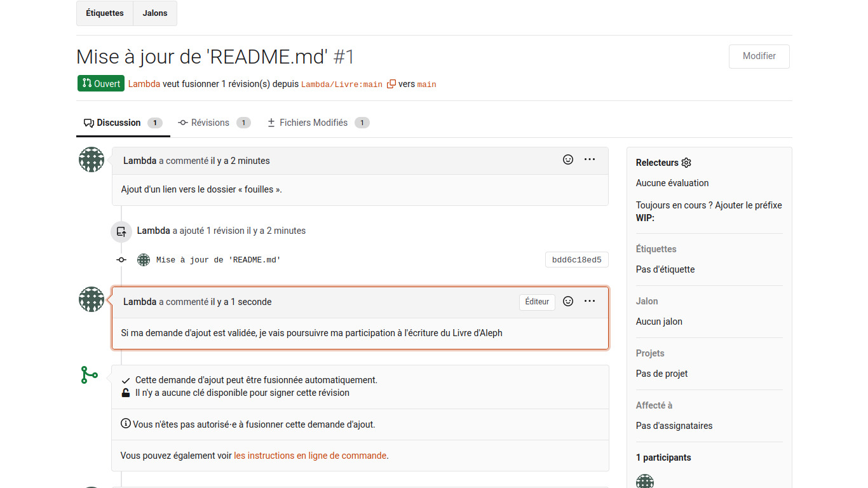Go to the Jalons page
Image resolution: width=868 pixels, height=488 pixels.
(155, 13)
